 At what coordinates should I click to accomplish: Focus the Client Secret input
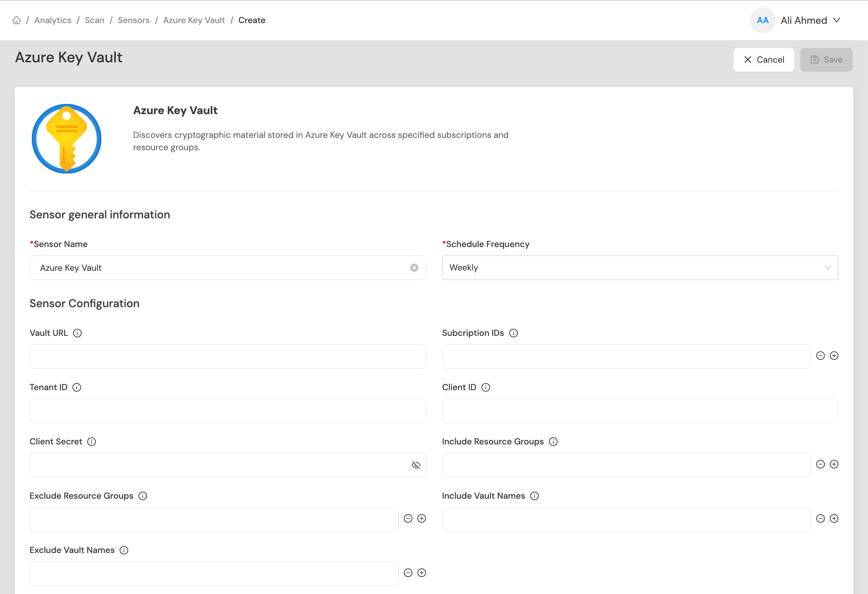(x=227, y=465)
